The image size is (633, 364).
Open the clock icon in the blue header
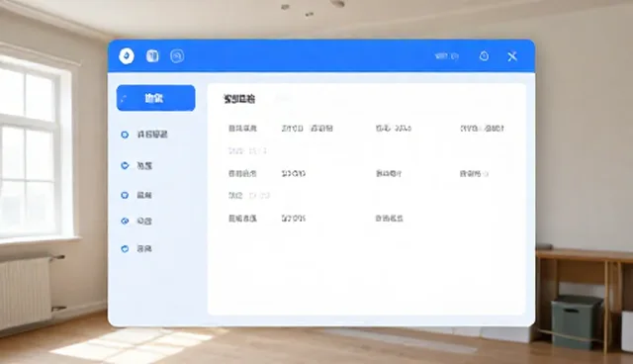[x=484, y=56]
